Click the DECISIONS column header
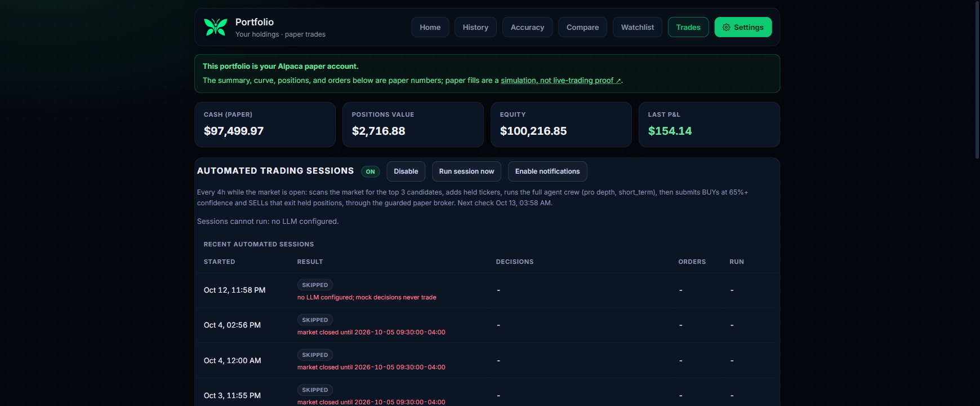The height and width of the screenshot is (406, 980). coord(515,262)
